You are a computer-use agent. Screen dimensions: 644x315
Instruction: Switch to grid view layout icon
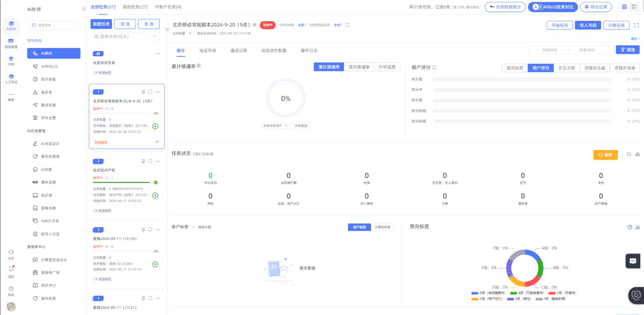624,7
